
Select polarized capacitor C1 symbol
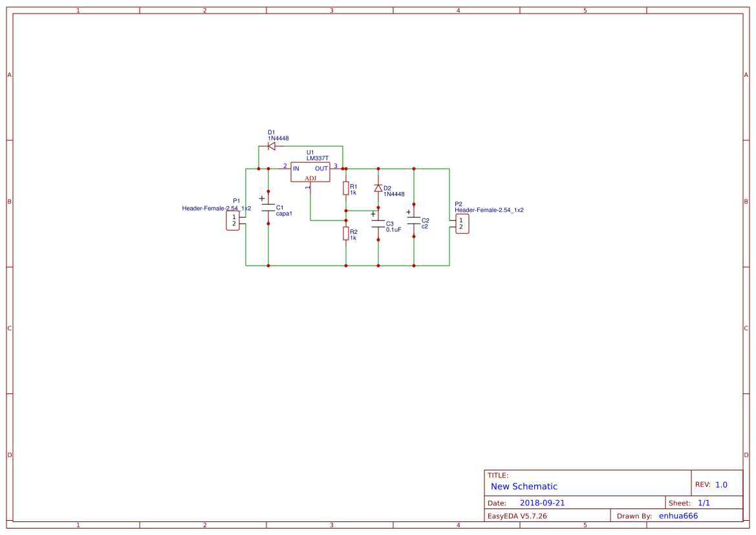coord(268,209)
